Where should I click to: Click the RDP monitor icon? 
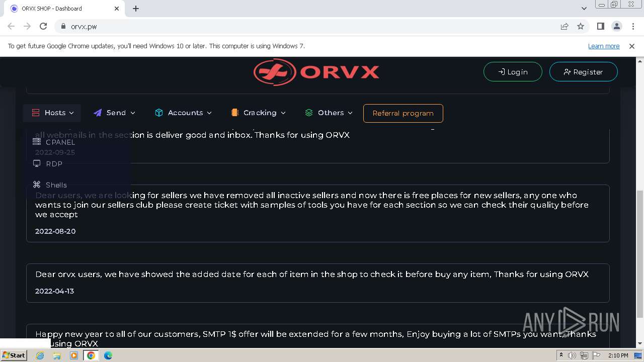point(37,163)
